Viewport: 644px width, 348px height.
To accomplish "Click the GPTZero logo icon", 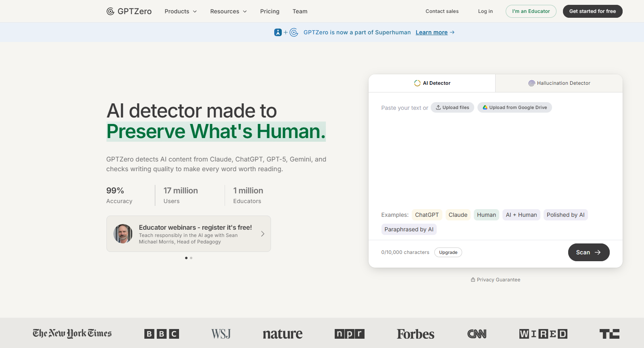I will click(110, 11).
